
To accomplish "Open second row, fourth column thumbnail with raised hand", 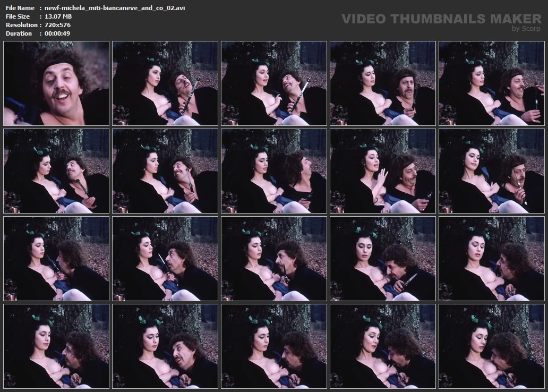I will 383,171.
